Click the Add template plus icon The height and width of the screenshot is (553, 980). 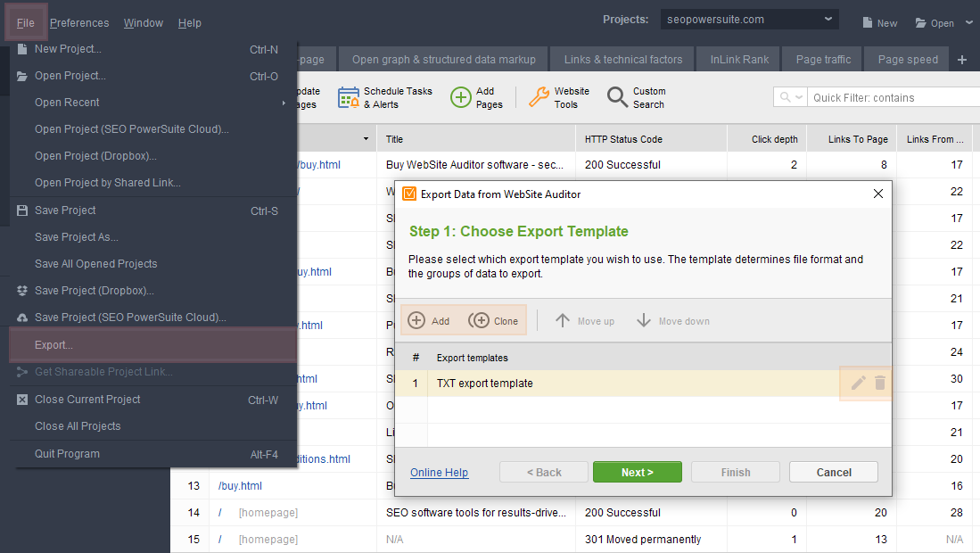416,320
